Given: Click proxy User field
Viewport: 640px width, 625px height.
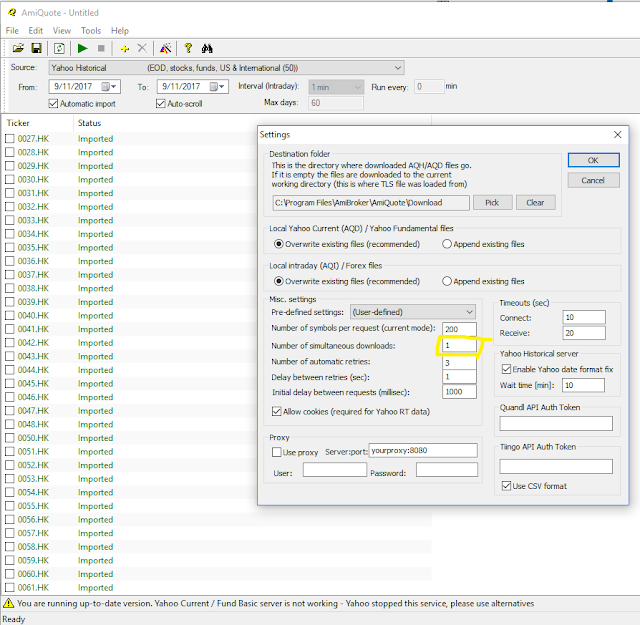Looking at the screenshot, I should tap(335, 469).
